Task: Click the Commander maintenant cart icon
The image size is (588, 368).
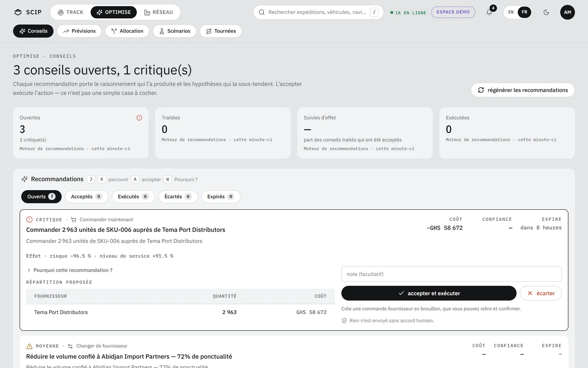Action: tap(73, 220)
